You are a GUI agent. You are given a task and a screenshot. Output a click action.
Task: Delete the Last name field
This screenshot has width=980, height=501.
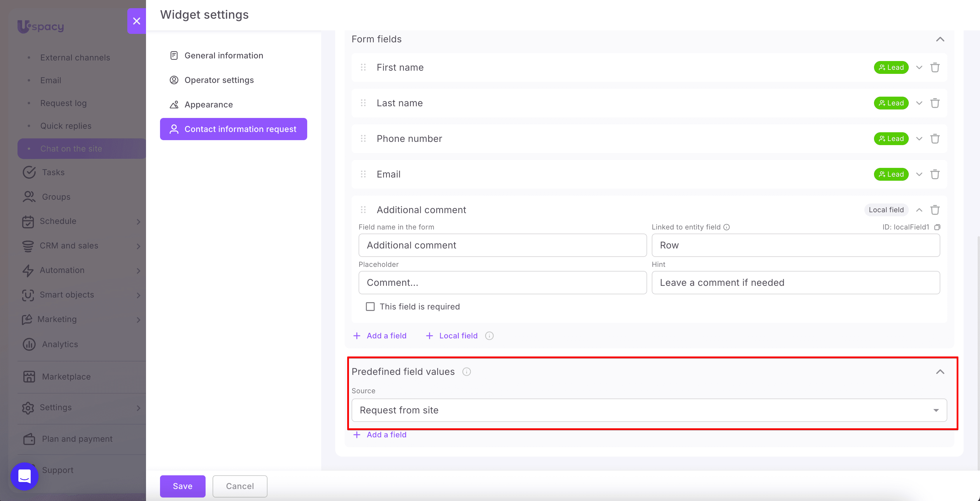pyautogui.click(x=935, y=103)
